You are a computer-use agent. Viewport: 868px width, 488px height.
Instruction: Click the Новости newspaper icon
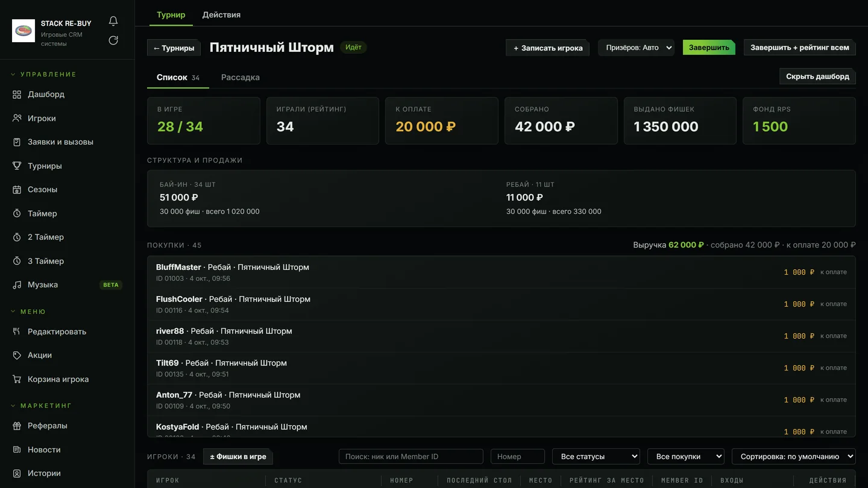point(17,449)
